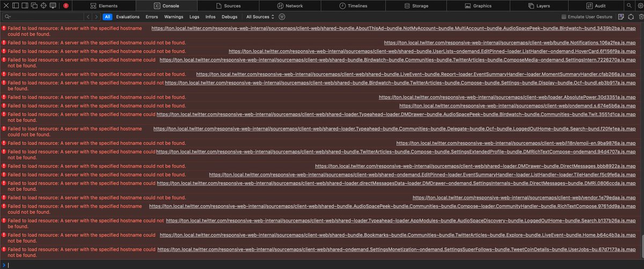Viewport: 644px width, 269px height.
Task: Open the i18n/emoji-en.9ba9876a.js.map link
Action: click(516, 143)
